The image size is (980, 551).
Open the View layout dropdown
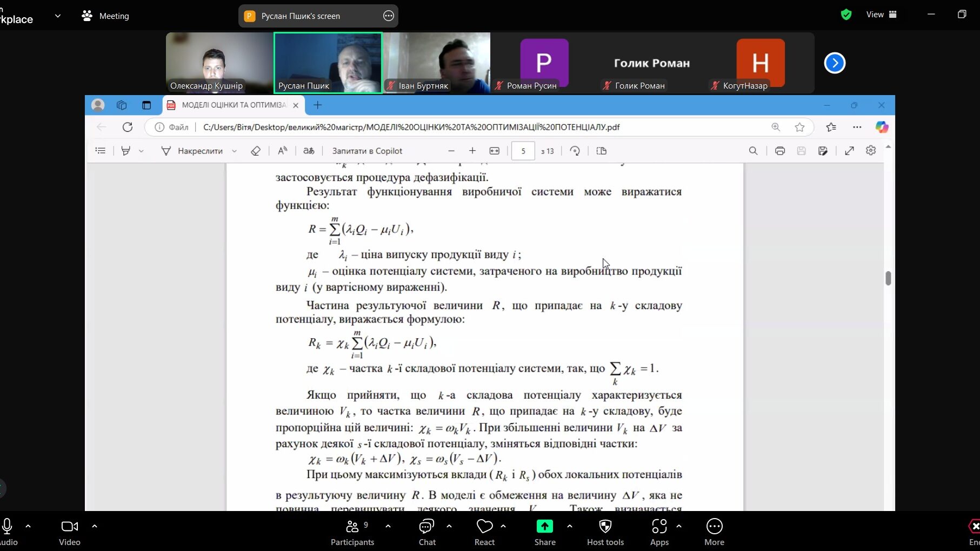[x=881, y=15]
